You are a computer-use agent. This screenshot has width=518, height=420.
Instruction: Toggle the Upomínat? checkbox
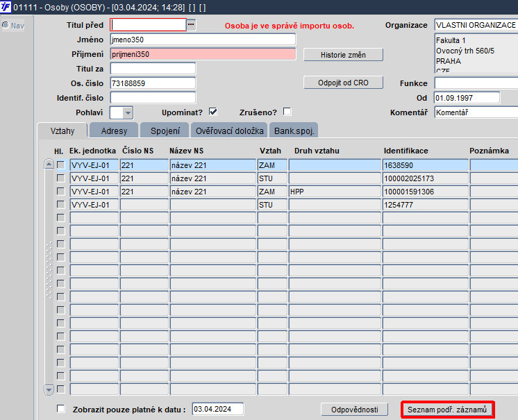pyautogui.click(x=213, y=112)
